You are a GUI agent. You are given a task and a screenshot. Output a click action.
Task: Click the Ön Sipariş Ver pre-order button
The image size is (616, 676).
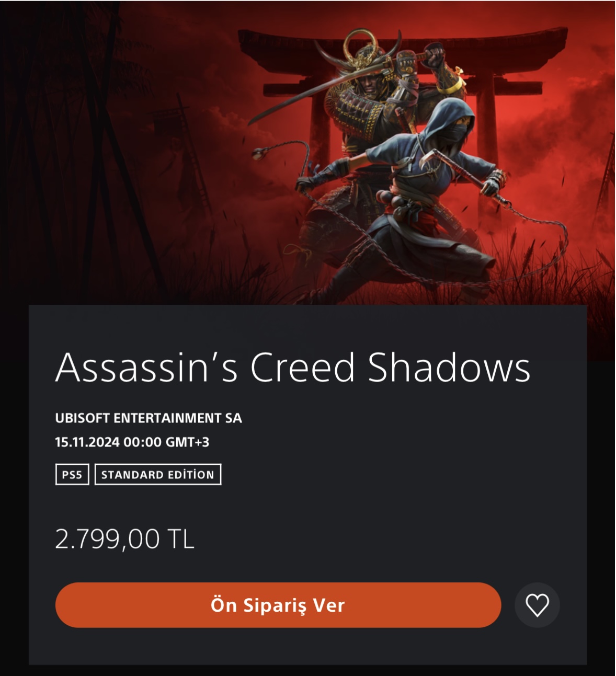(x=278, y=605)
